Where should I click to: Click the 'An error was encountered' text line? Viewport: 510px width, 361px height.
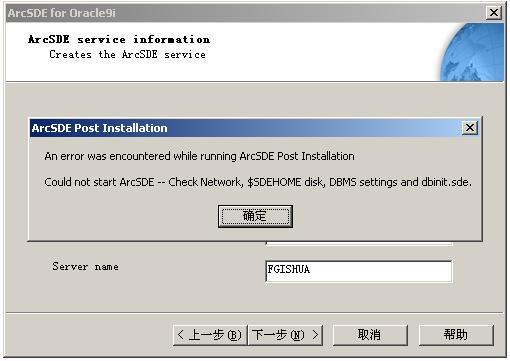tap(199, 156)
